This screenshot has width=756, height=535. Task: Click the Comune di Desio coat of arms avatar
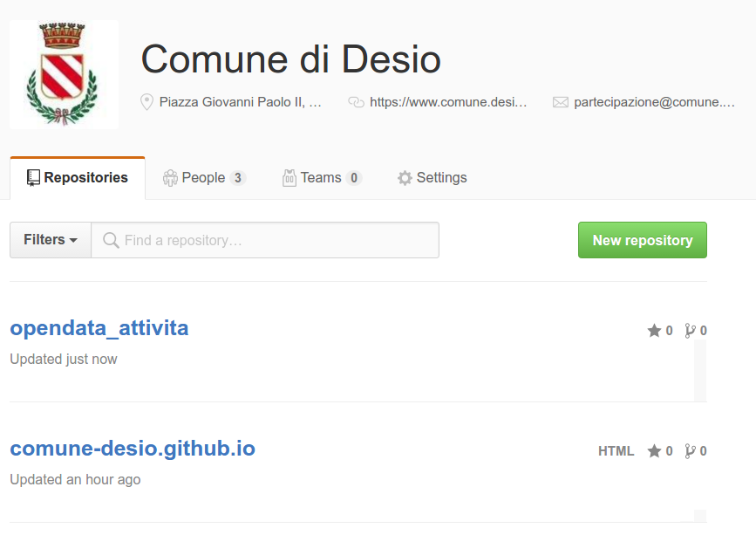pyautogui.click(x=65, y=75)
